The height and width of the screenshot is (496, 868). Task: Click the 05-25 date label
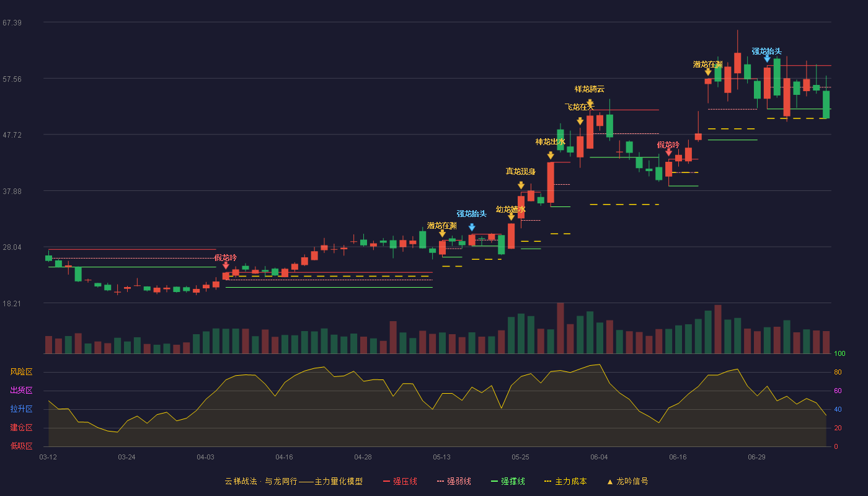[x=520, y=457]
